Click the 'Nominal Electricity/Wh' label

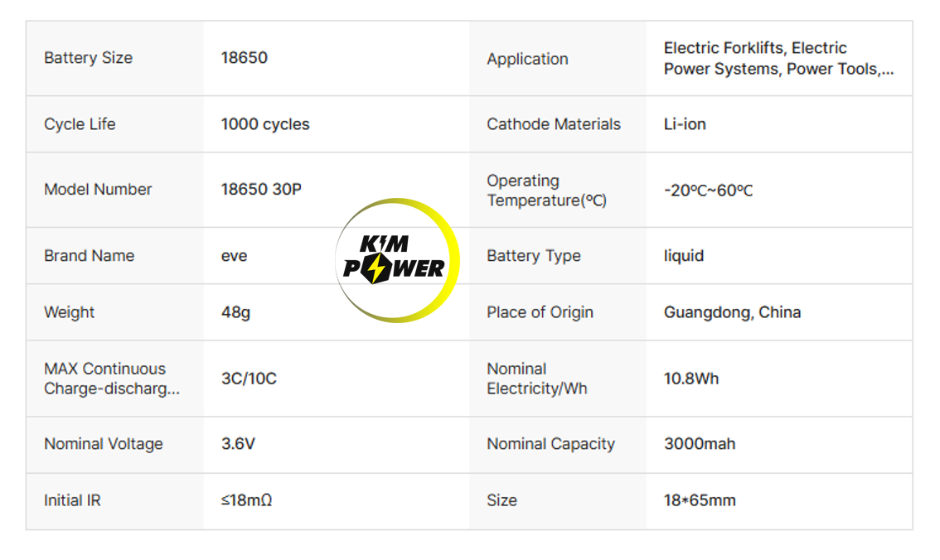click(x=536, y=379)
